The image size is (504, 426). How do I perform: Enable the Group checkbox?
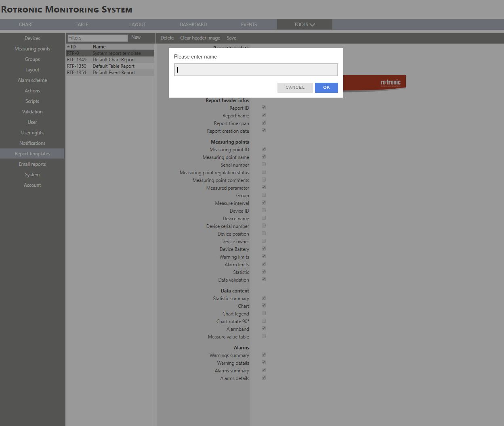click(x=264, y=195)
